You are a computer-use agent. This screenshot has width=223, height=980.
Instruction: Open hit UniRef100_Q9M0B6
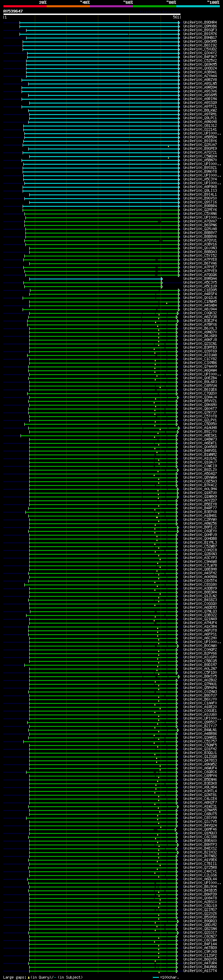(200, 26)
